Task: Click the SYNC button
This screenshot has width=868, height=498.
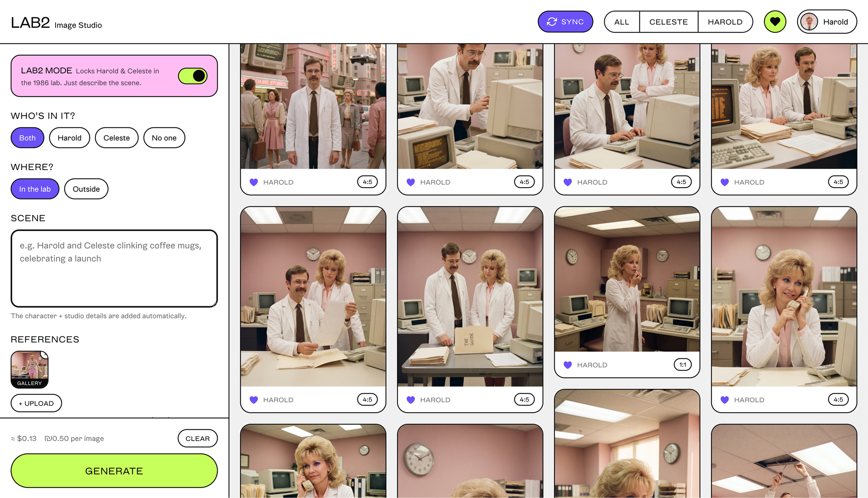Action: pyautogui.click(x=566, y=22)
